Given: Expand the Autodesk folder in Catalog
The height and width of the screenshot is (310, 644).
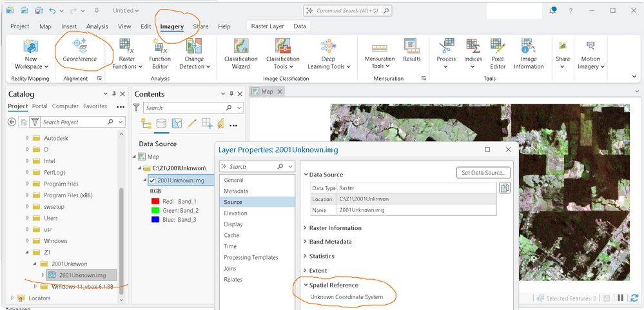Looking at the screenshot, I should [x=28, y=138].
